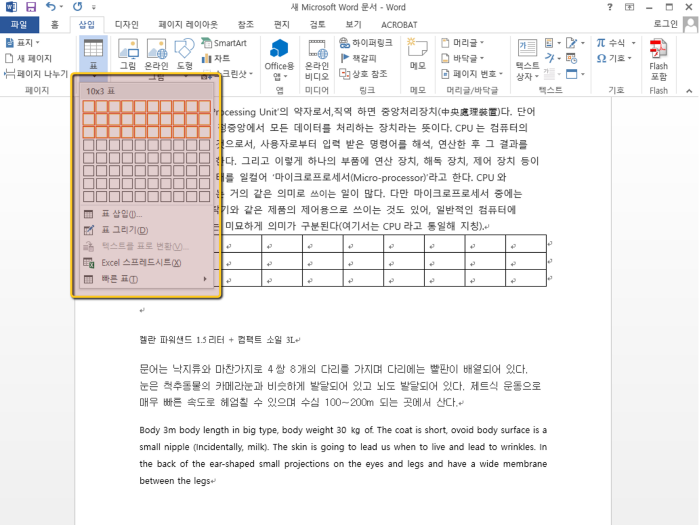This screenshot has height=525, width=700.
Task: Click Ribbon Display Options icon
Action: [629, 7]
